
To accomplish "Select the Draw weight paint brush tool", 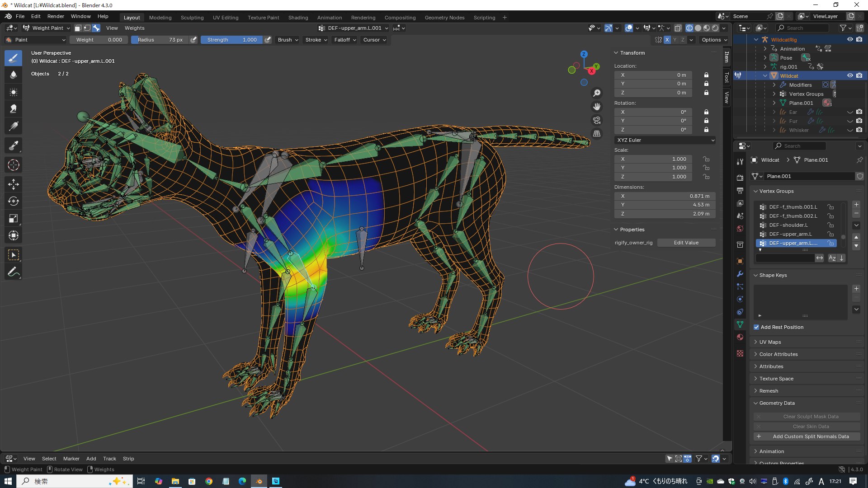I will point(14,58).
